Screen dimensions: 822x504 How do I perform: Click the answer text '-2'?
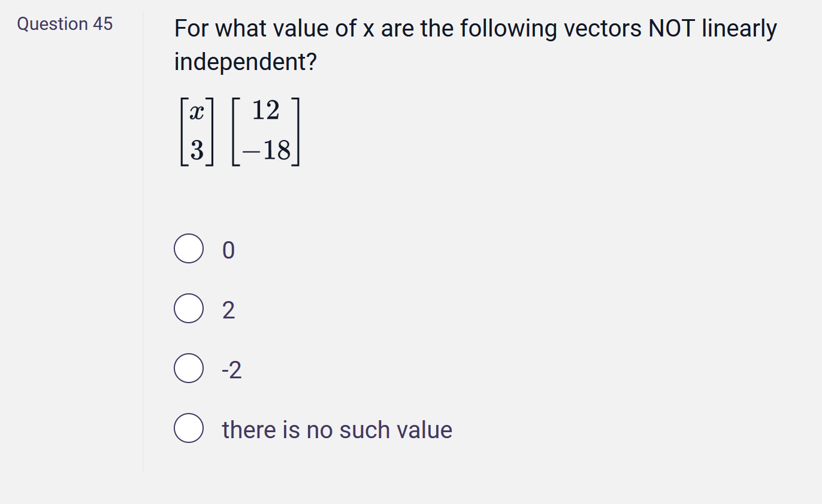coord(232,369)
